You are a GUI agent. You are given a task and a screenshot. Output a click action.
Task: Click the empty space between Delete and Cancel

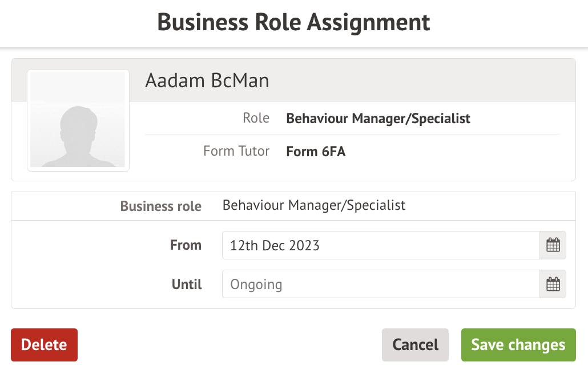(228, 345)
